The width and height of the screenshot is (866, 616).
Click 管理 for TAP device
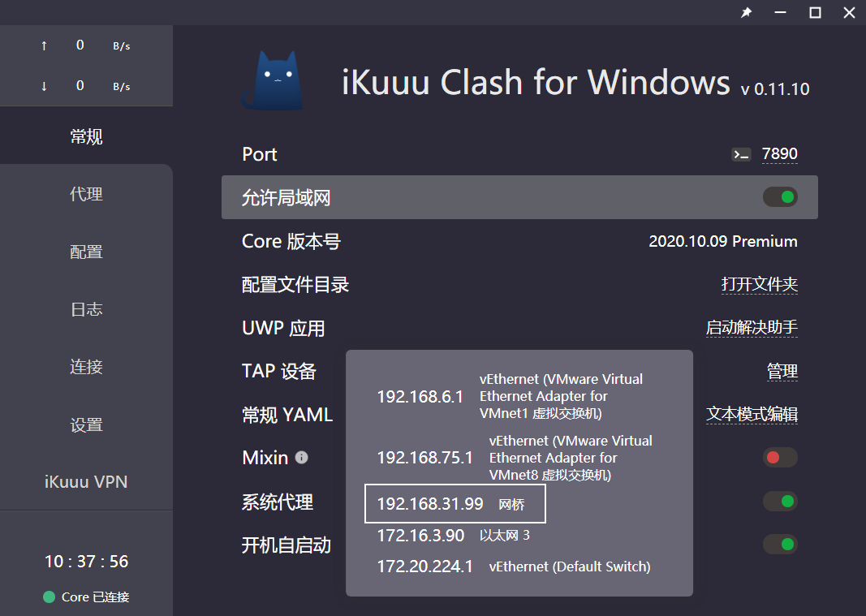click(782, 372)
